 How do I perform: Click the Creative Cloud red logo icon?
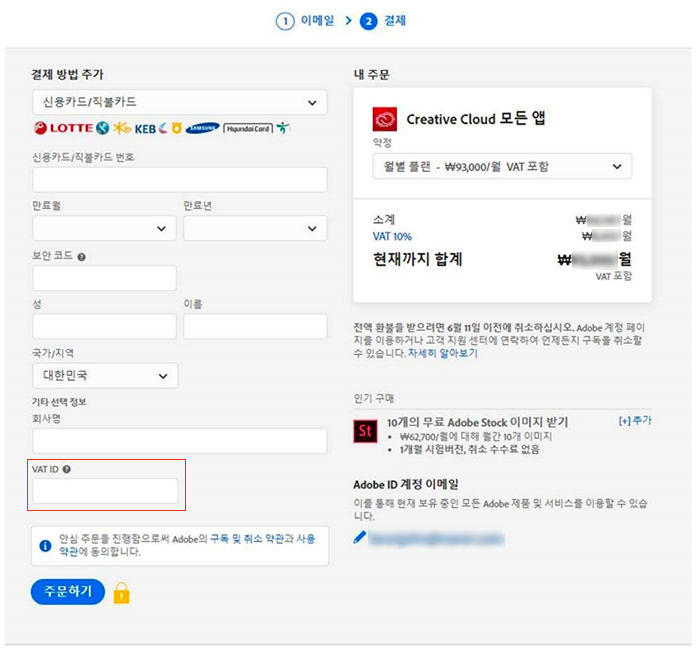point(384,119)
